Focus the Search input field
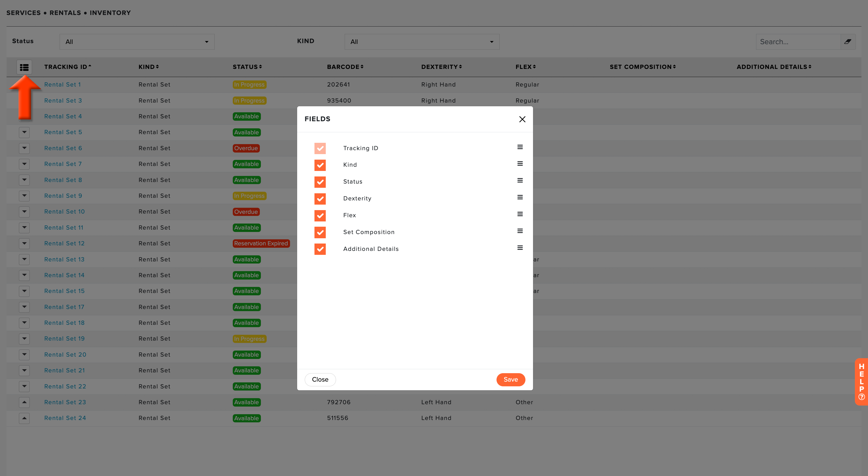The height and width of the screenshot is (476, 868). coord(798,42)
